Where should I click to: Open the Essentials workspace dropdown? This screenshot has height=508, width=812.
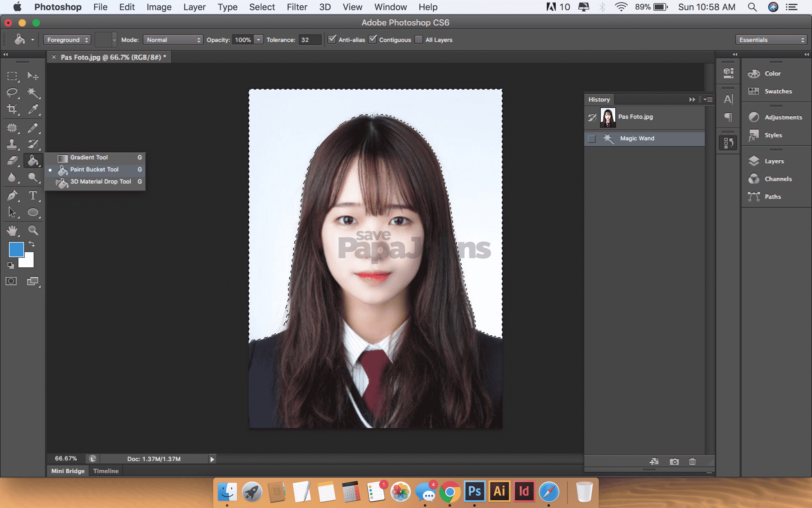771,40
